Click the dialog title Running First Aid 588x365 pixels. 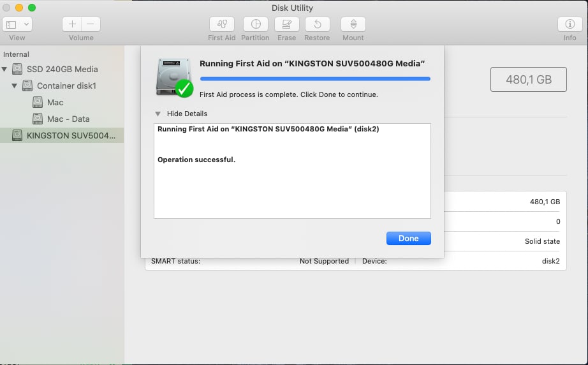[x=312, y=63]
